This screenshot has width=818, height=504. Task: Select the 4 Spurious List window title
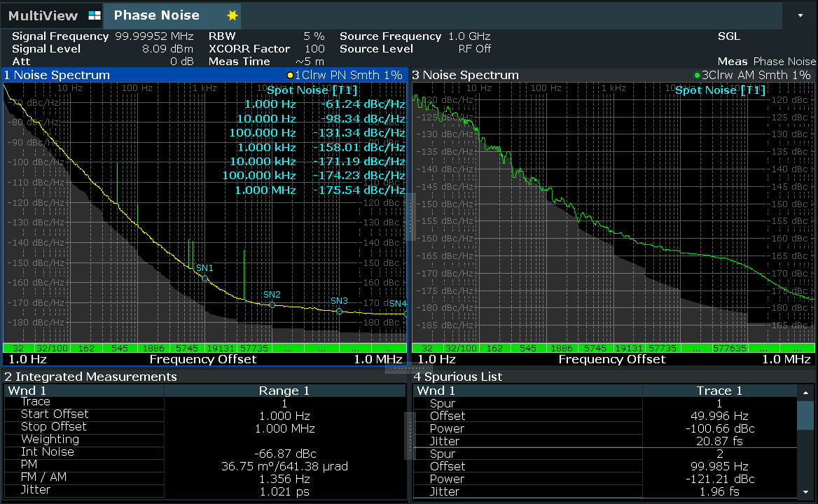[457, 377]
